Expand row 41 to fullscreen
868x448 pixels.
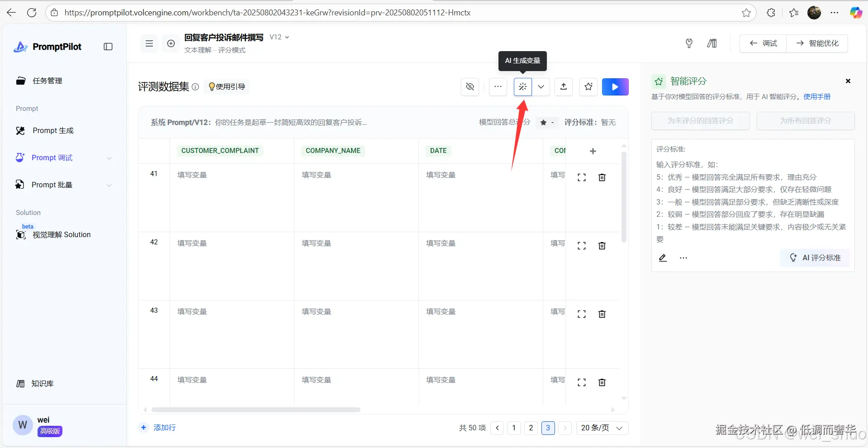coord(582,177)
